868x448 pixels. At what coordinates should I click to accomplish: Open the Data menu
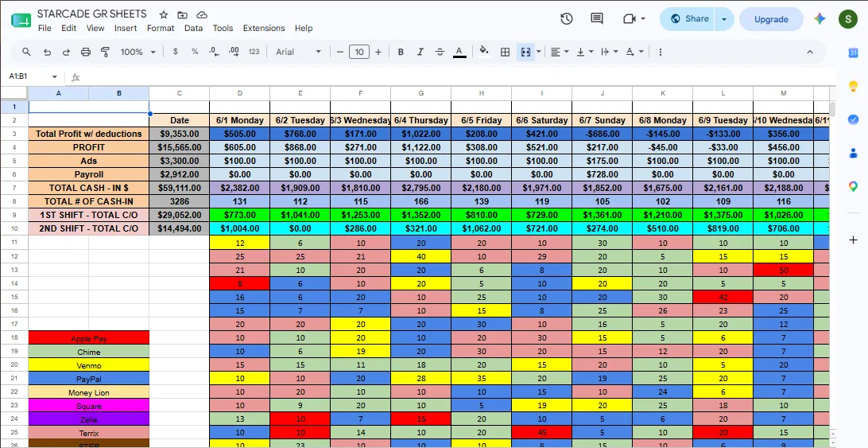pos(193,29)
